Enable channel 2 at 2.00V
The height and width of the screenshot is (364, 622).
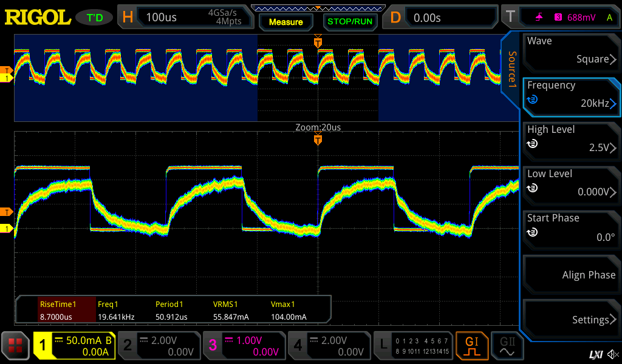click(x=159, y=346)
